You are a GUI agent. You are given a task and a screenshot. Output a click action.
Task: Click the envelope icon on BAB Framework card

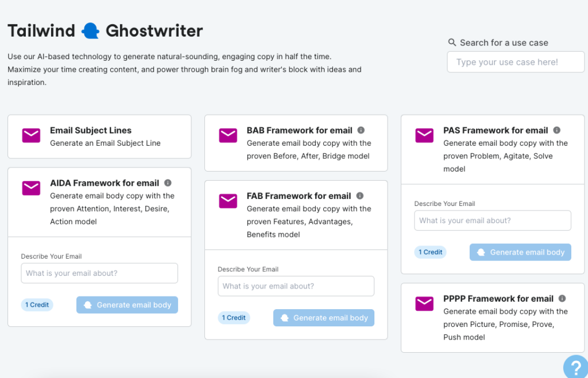pyautogui.click(x=228, y=135)
